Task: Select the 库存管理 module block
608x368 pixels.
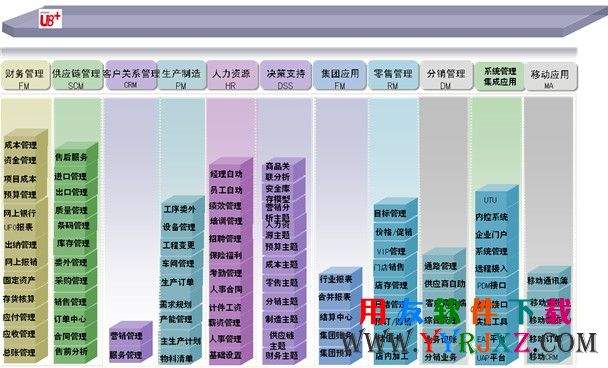Action: (73, 244)
